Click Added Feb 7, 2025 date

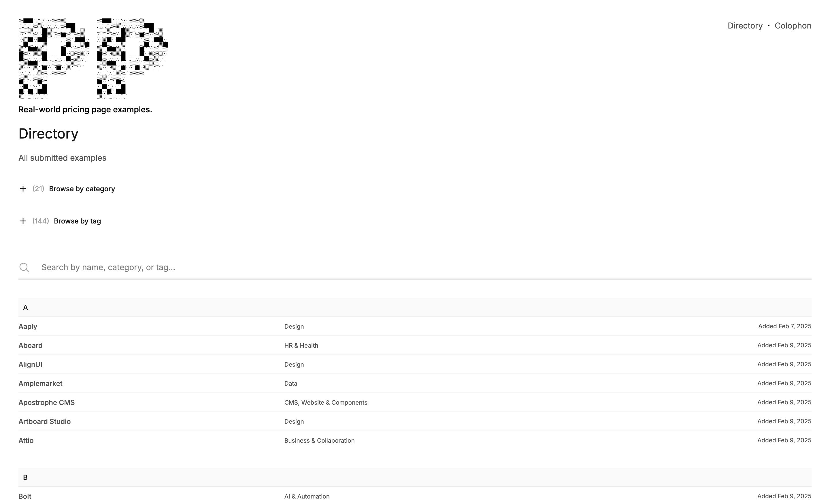coord(784,326)
